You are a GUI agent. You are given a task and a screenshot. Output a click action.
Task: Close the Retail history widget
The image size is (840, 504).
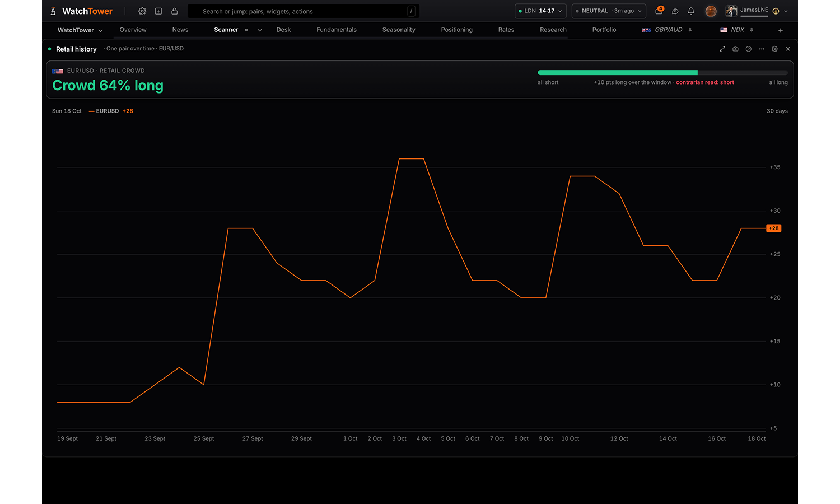(x=788, y=49)
